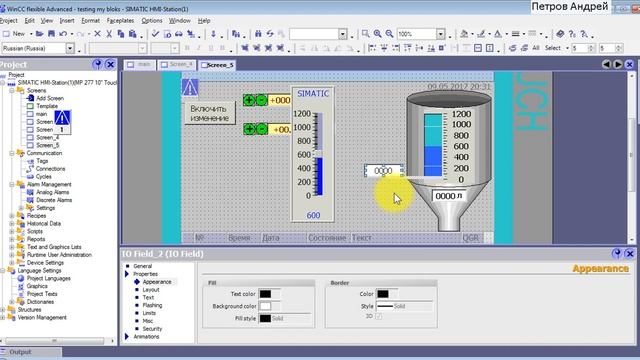Select Add Screen in project tree
640x360 pixels.
(49, 98)
